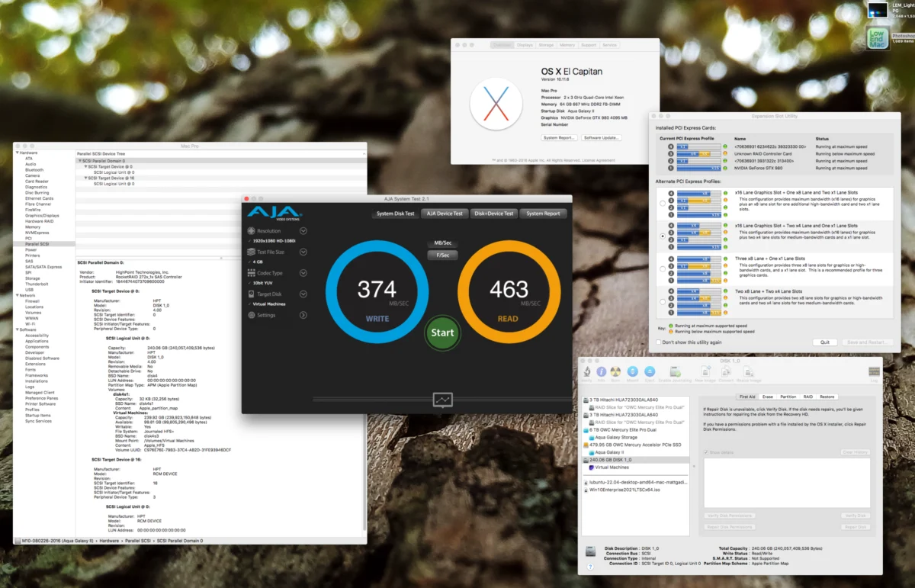
Task: Switch AJA display units to MB/Sec
Action: [443, 243]
